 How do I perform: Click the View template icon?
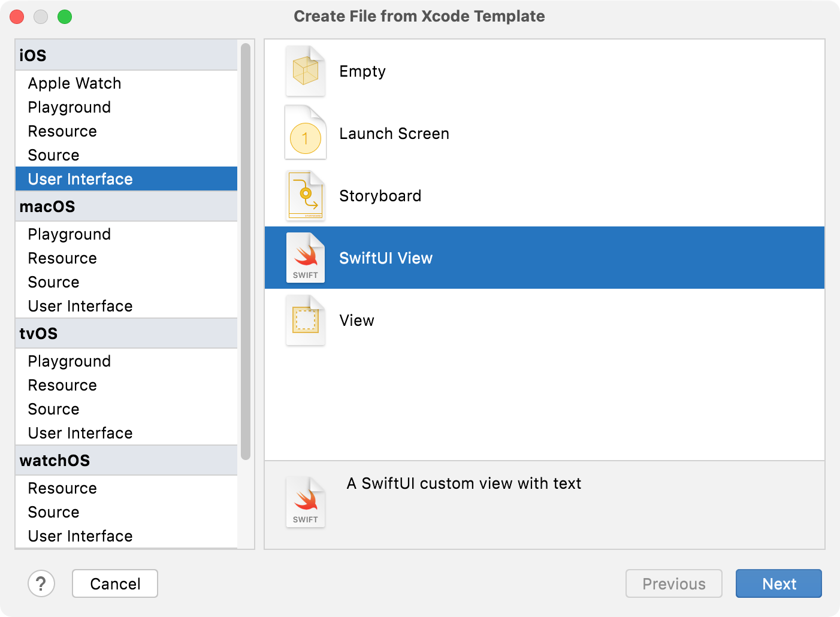(305, 320)
